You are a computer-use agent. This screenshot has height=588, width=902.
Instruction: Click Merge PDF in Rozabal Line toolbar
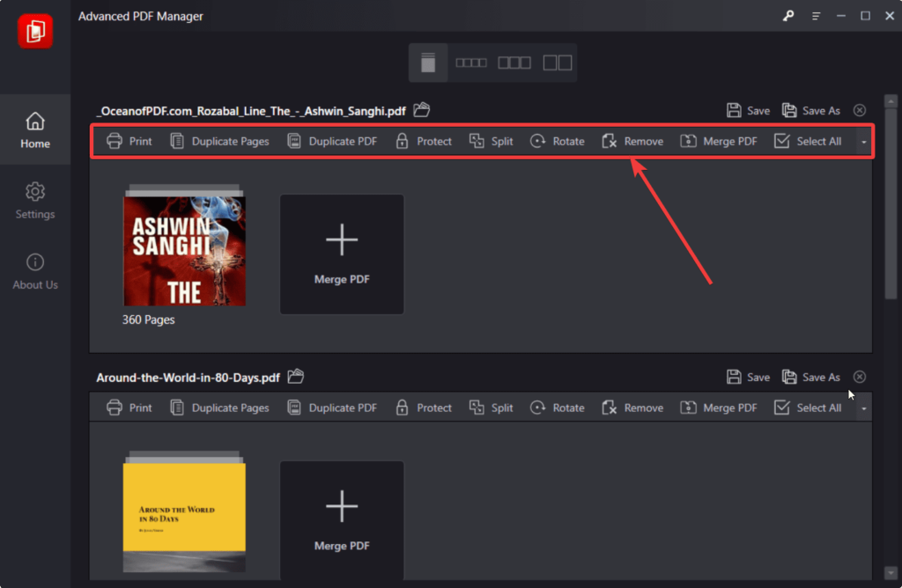(719, 142)
